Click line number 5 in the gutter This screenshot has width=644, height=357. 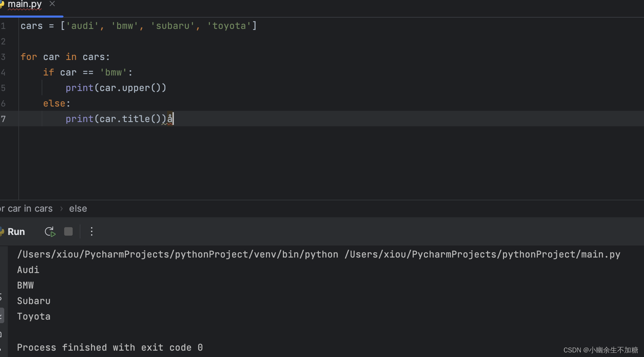3,88
